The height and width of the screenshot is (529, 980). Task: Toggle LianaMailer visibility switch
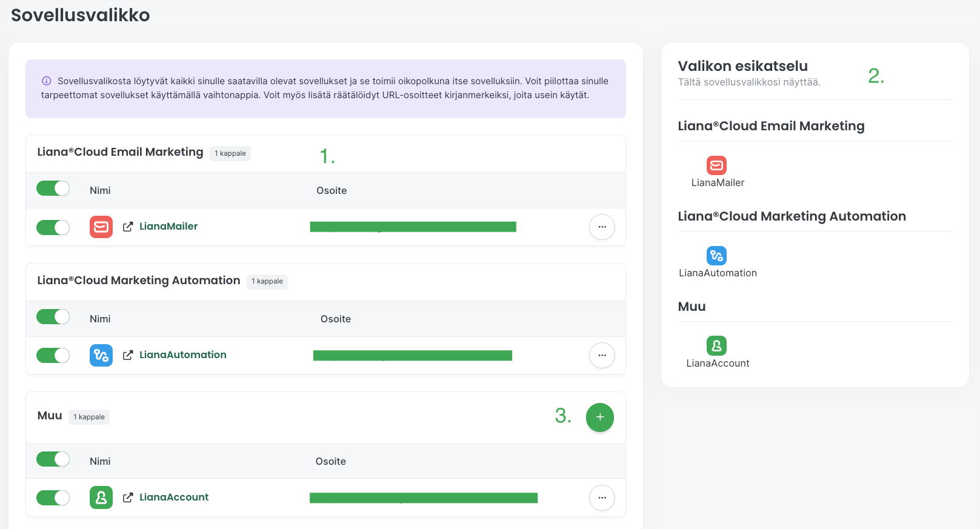53,227
